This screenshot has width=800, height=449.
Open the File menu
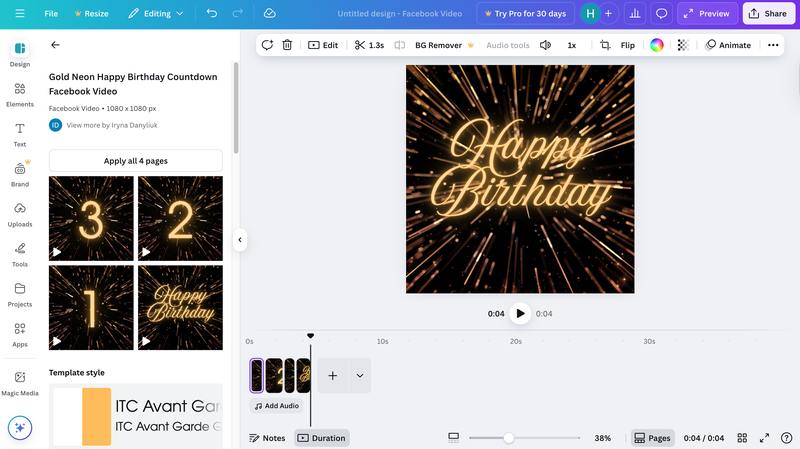(51, 14)
